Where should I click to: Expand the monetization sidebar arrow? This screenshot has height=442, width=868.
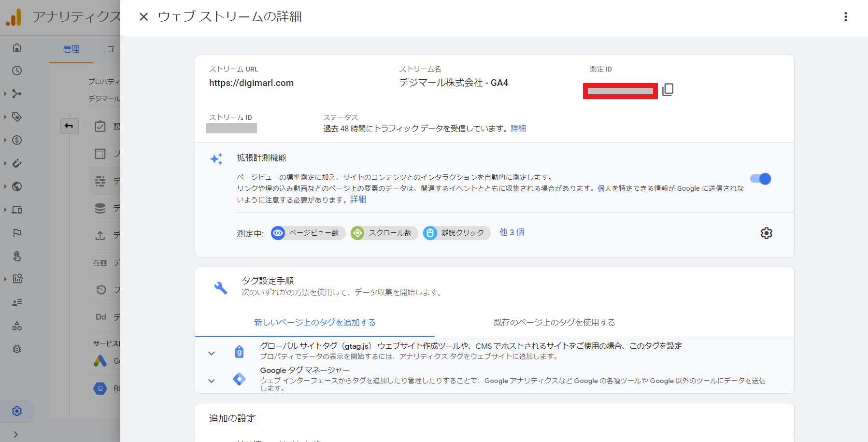(5, 140)
